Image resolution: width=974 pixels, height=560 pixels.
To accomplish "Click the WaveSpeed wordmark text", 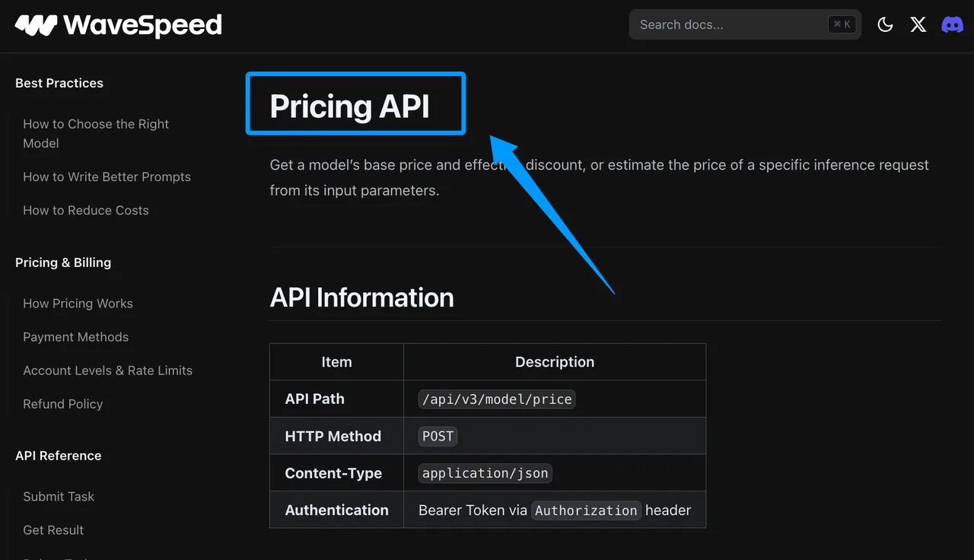I will tap(143, 25).
